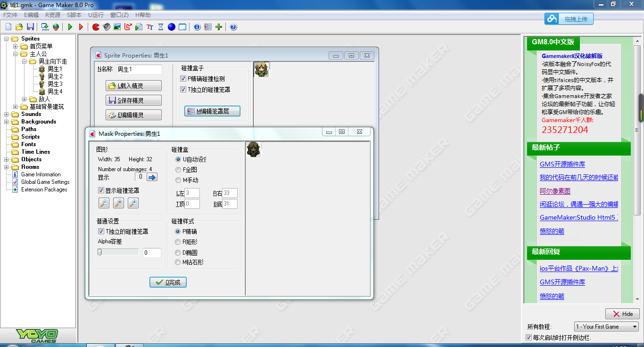This screenshot has width=644, height=347.
Task: Open the E编辑 menu
Action: [32, 15]
